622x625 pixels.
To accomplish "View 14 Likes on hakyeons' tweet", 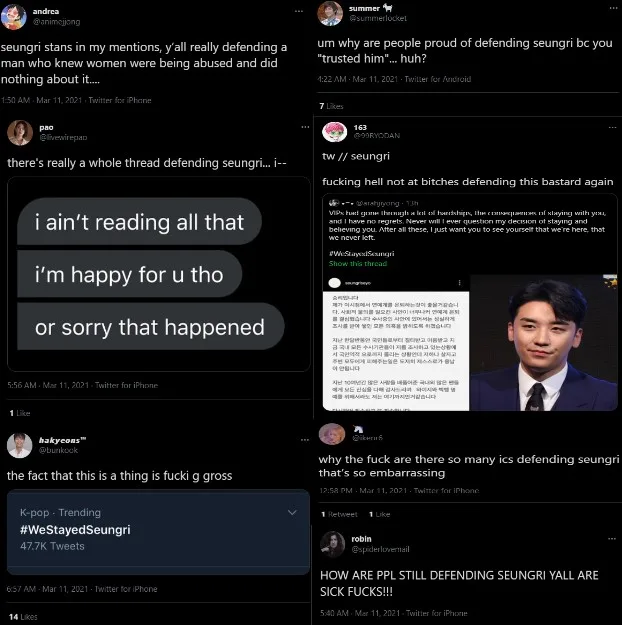I will [x=23, y=617].
